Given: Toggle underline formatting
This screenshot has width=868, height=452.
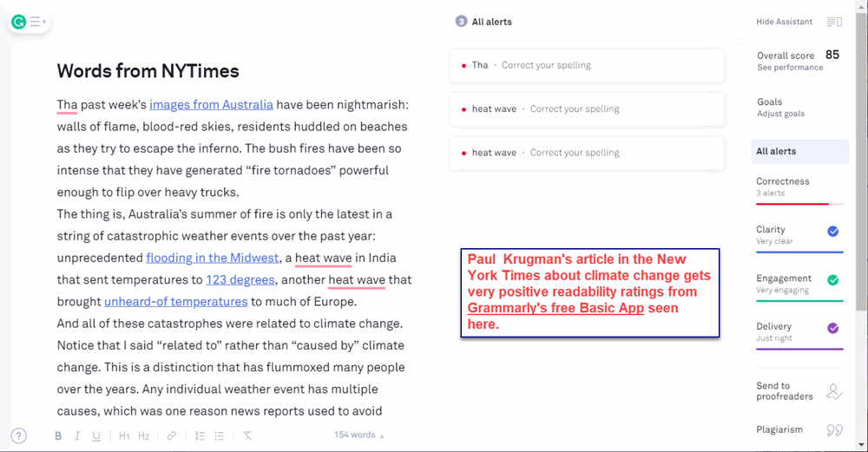Looking at the screenshot, I should pos(96,436).
